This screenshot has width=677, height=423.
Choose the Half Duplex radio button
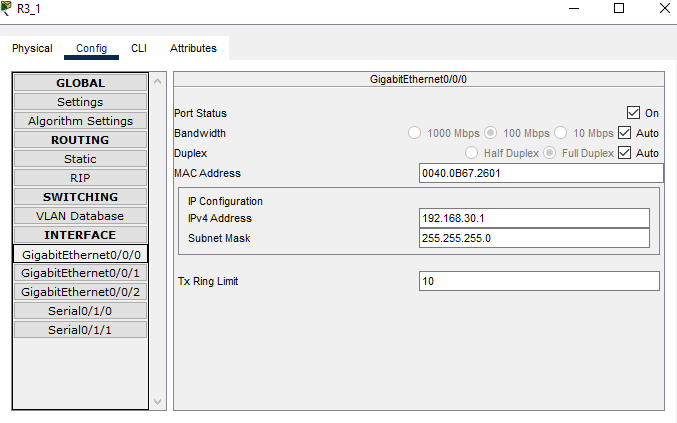click(x=473, y=153)
